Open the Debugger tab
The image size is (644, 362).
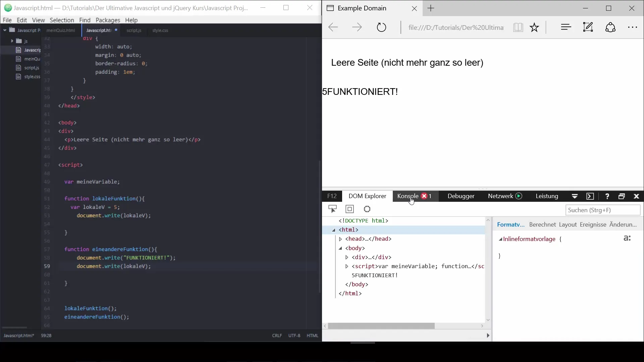(x=461, y=196)
